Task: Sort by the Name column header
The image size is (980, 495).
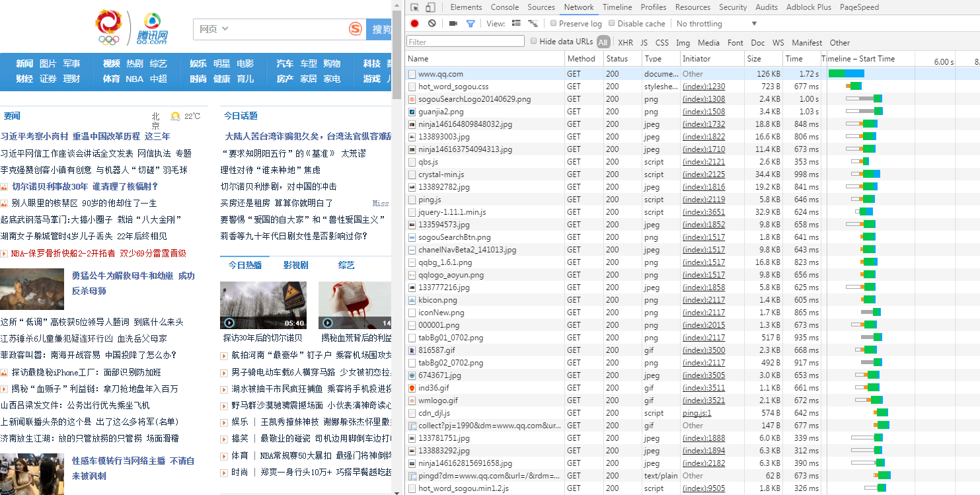Action: click(x=485, y=59)
